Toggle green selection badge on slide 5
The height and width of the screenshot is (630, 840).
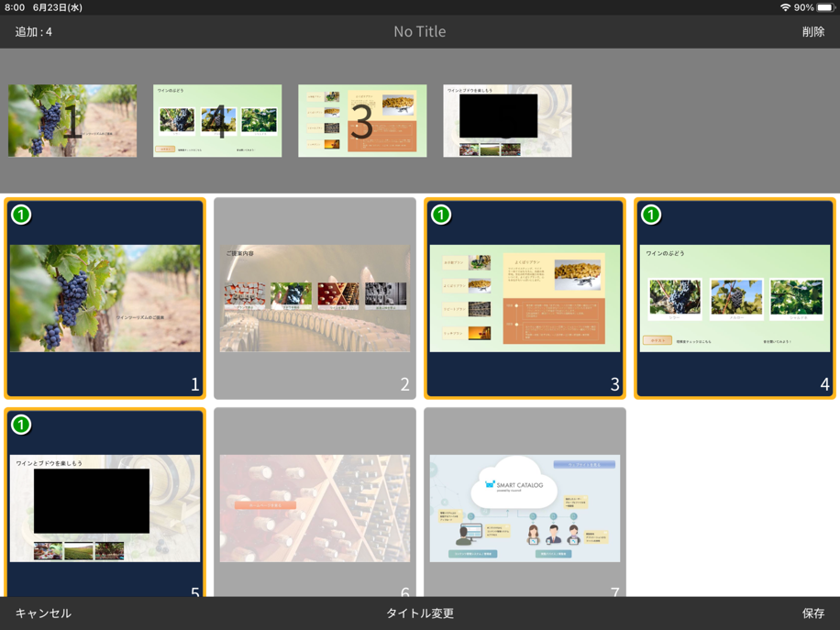tap(21, 425)
